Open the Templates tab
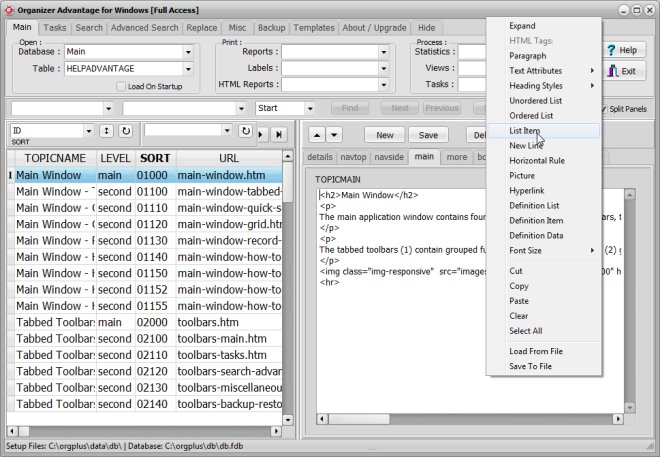660x457 pixels. [314, 28]
